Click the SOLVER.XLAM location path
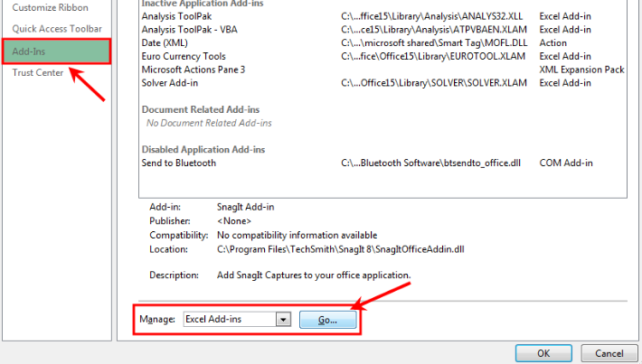 [x=434, y=83]
